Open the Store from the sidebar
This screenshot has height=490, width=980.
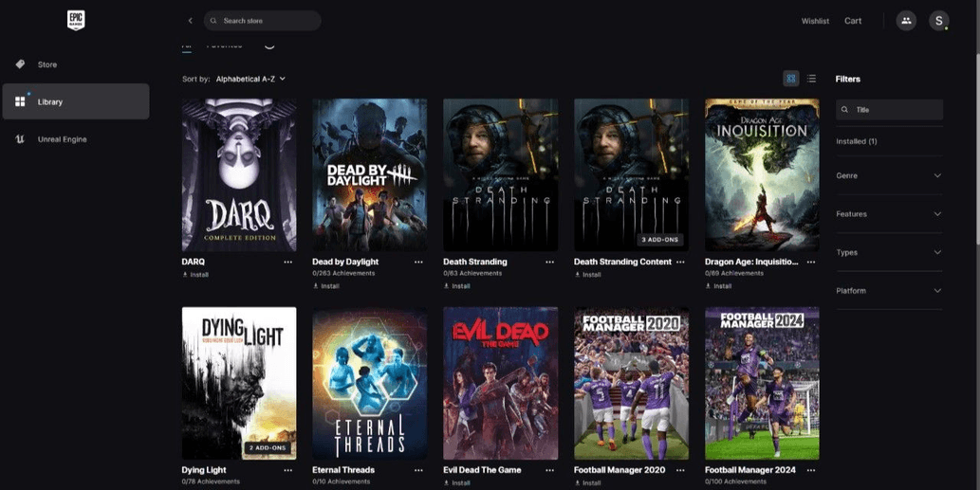click(x=47, y=64)
